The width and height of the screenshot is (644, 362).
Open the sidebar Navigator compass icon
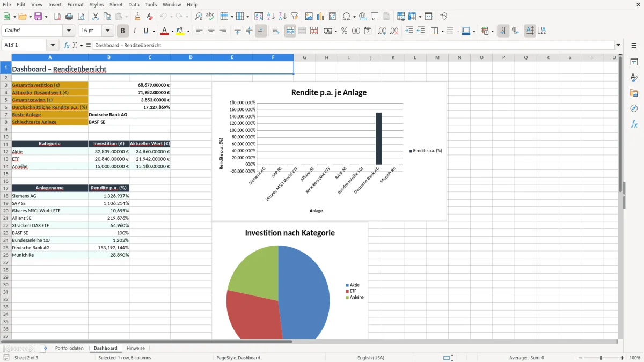coord(634,109)
